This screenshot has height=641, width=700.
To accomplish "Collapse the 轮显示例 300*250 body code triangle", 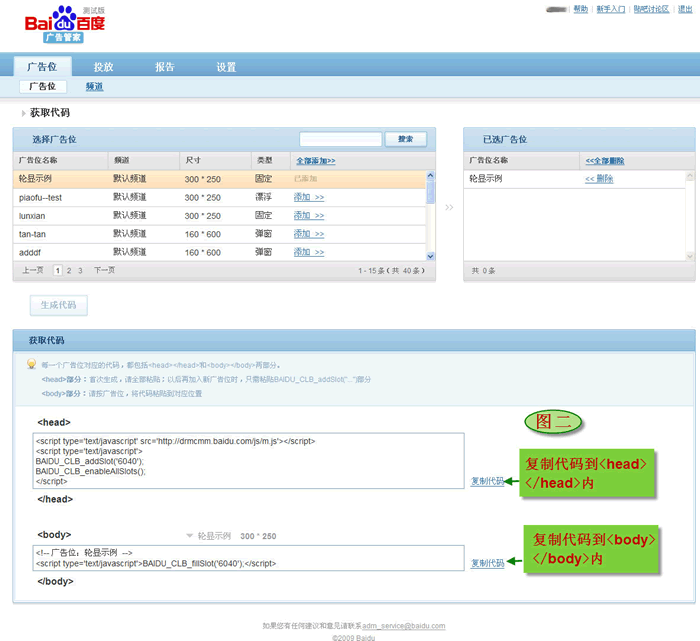I will (x=189, y=536).
